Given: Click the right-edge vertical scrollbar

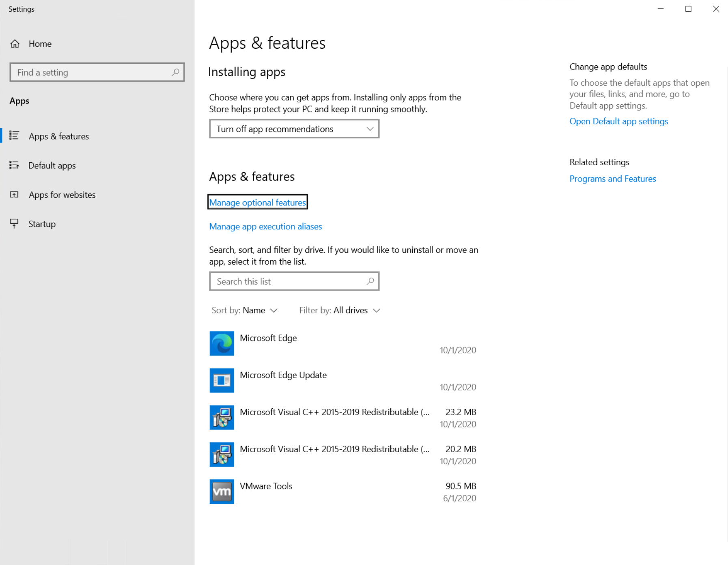Looking at the screenshot, I should [x=726, y=304].
